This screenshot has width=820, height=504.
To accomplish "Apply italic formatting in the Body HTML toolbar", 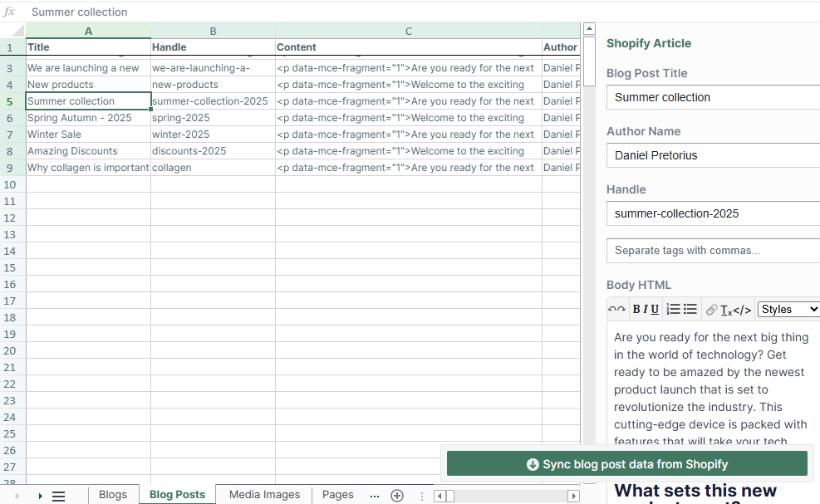I will pos(646,309).
